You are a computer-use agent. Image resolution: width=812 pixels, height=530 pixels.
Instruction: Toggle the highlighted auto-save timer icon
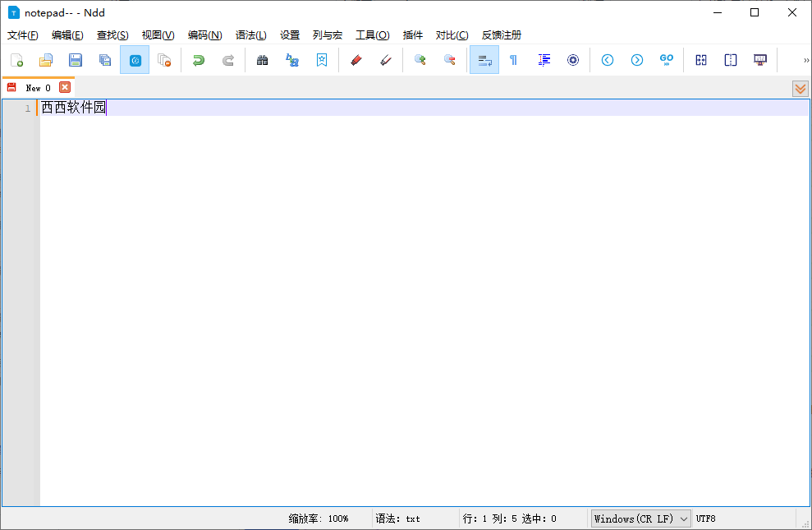[x=135, y=60]
